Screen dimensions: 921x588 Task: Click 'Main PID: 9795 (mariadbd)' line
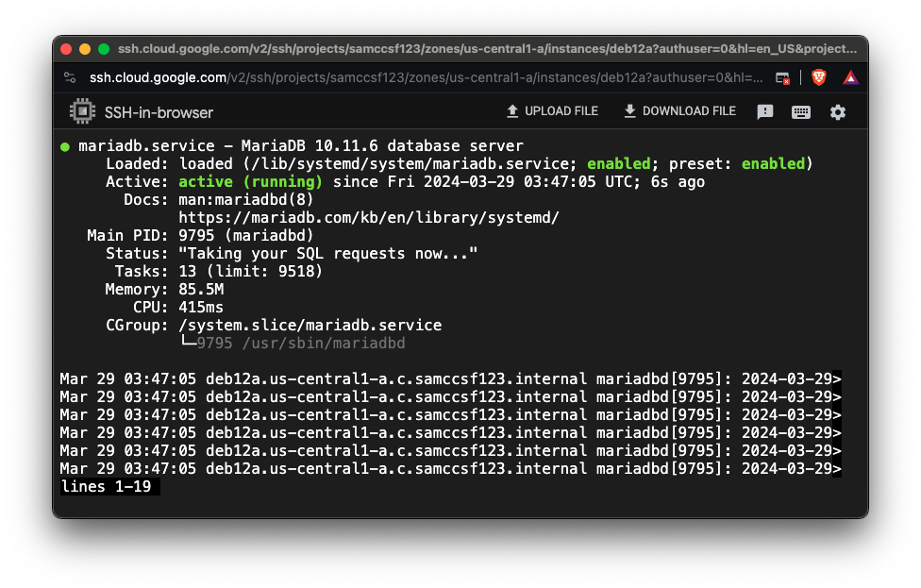pos(200,236)
